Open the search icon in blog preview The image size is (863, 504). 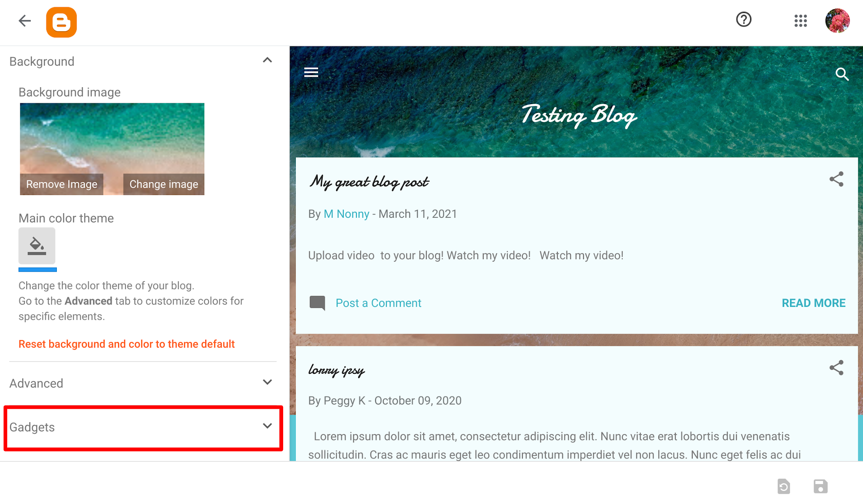842,74
